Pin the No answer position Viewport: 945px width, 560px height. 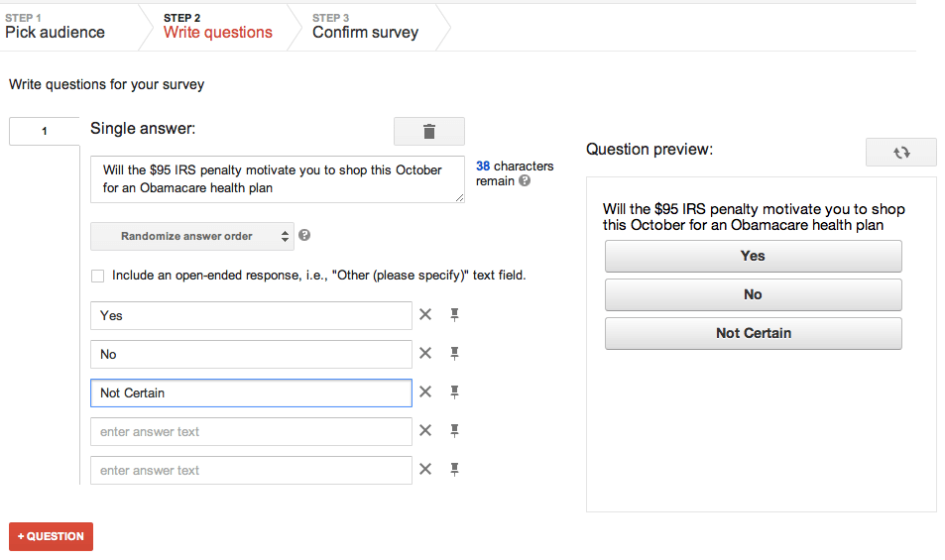tap(454, 354)
